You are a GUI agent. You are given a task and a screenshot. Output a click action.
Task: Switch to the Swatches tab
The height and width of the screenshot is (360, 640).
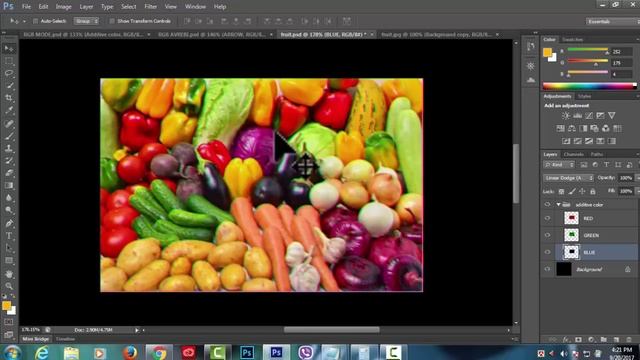click(572, 40)
